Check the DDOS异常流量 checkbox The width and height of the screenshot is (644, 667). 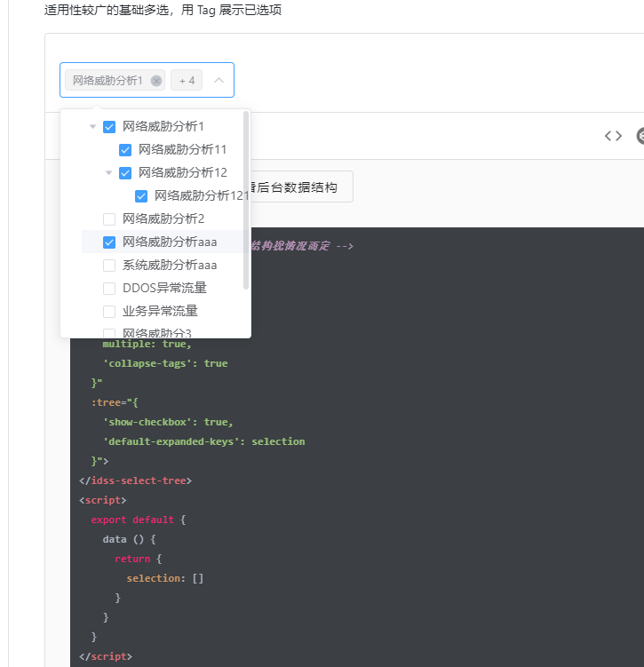pos(109,288)
